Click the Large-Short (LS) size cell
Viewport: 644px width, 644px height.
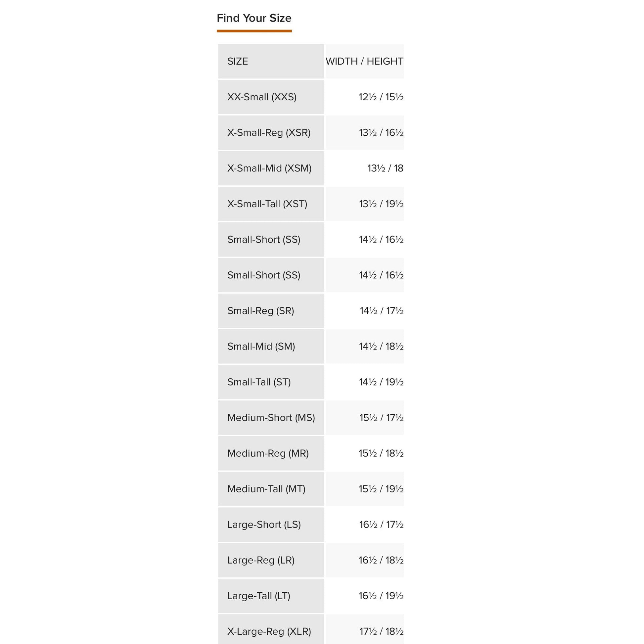pos(264,525)
